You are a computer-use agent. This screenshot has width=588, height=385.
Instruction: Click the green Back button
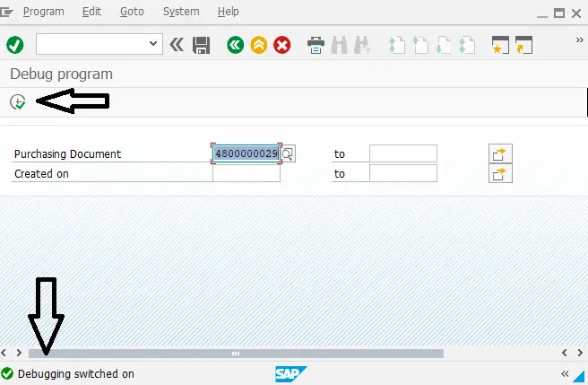[x=236, y=45]
